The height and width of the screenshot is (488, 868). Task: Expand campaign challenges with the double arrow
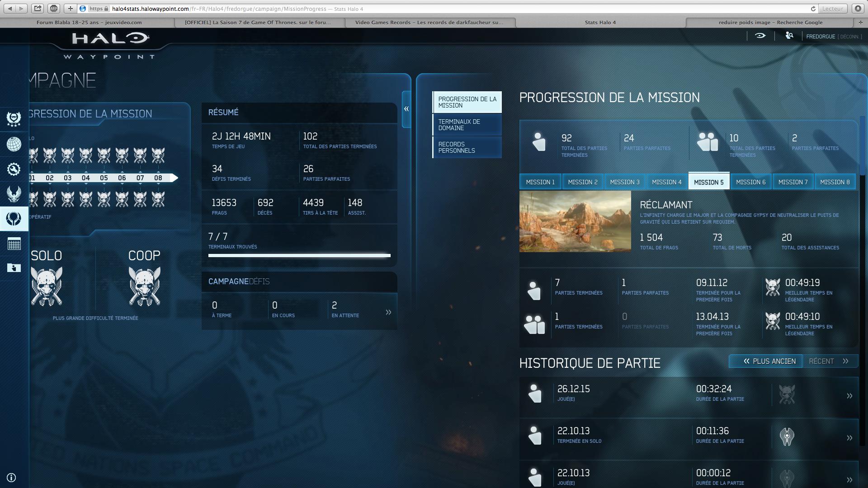pyautogui.click(x=388, y=312)
